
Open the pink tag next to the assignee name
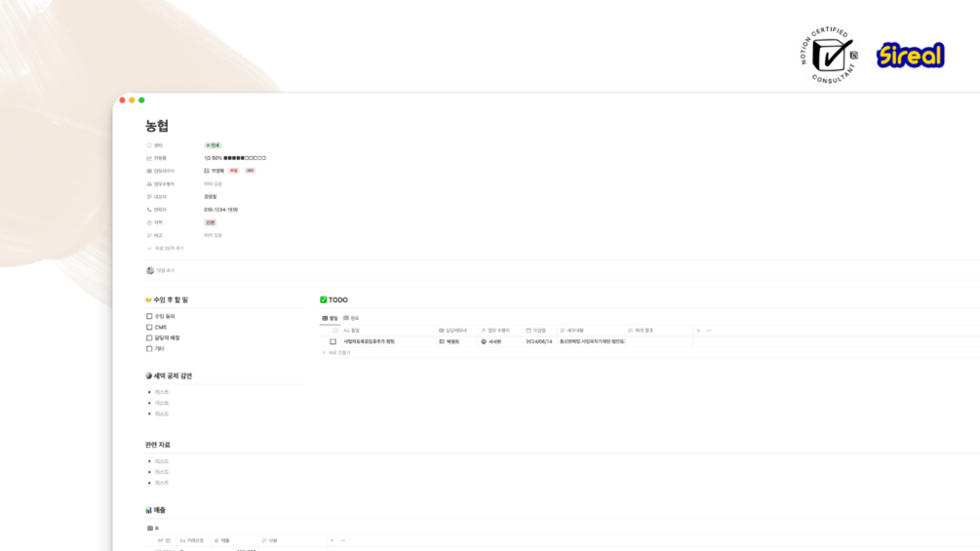click(250, 171)
